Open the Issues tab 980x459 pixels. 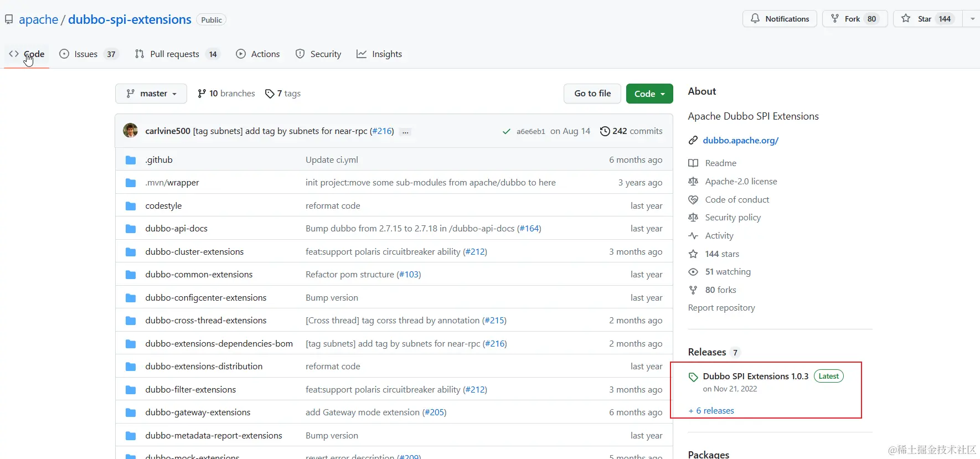(x=89, y=54)
